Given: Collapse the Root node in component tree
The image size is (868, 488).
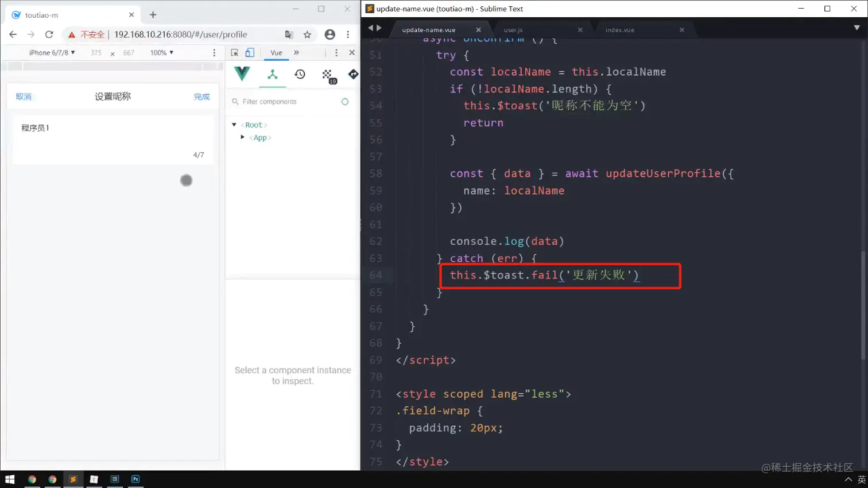Looking at the screenshot, I should pos(234,125).
